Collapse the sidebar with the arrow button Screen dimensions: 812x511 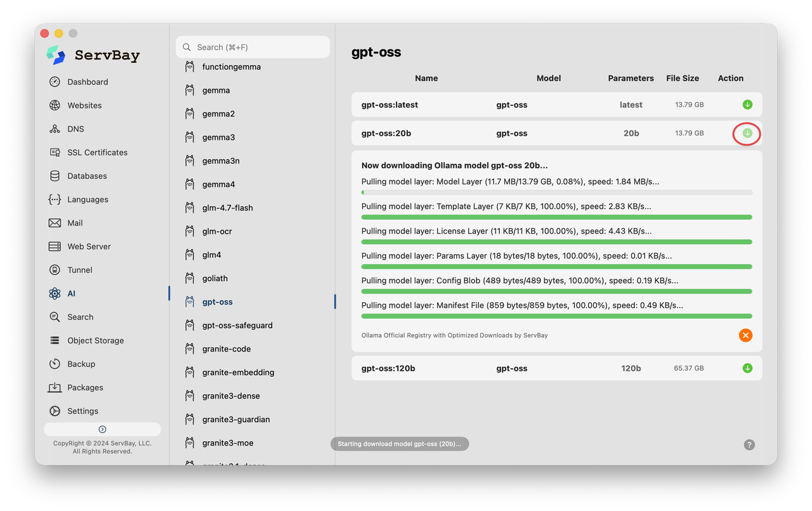[x=102, y=429]
